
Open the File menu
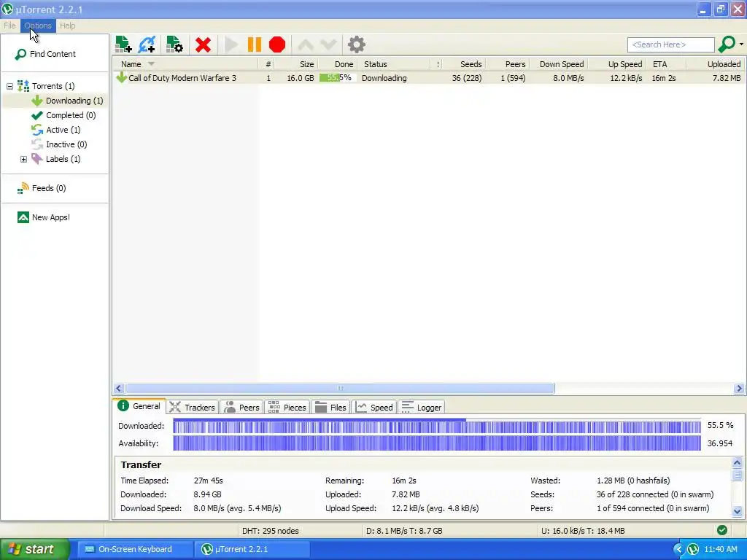9,26
